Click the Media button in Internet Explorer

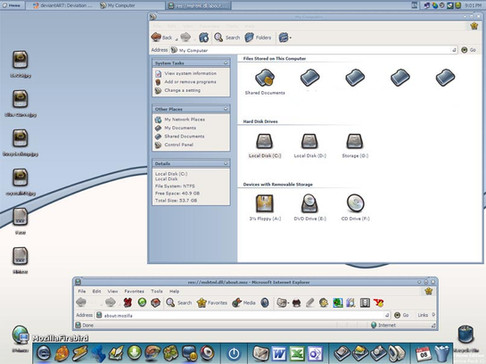click(x=244, y=303)
